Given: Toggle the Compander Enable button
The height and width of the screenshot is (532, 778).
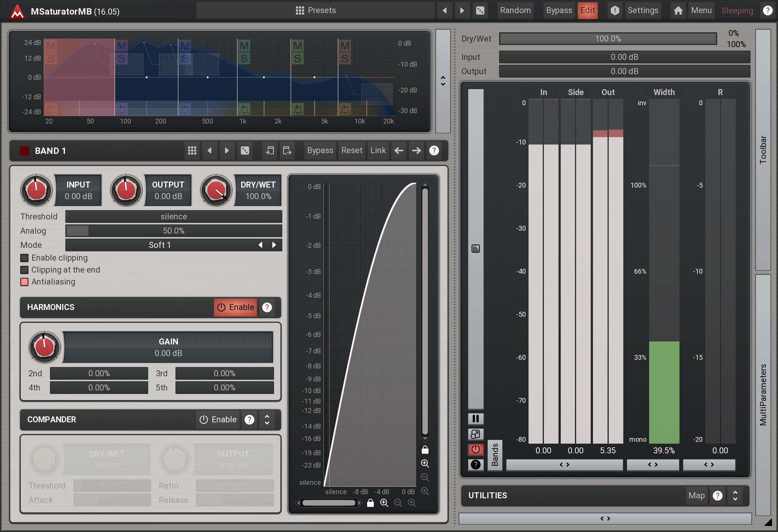Looking at the screenshot, I should 218,420.
